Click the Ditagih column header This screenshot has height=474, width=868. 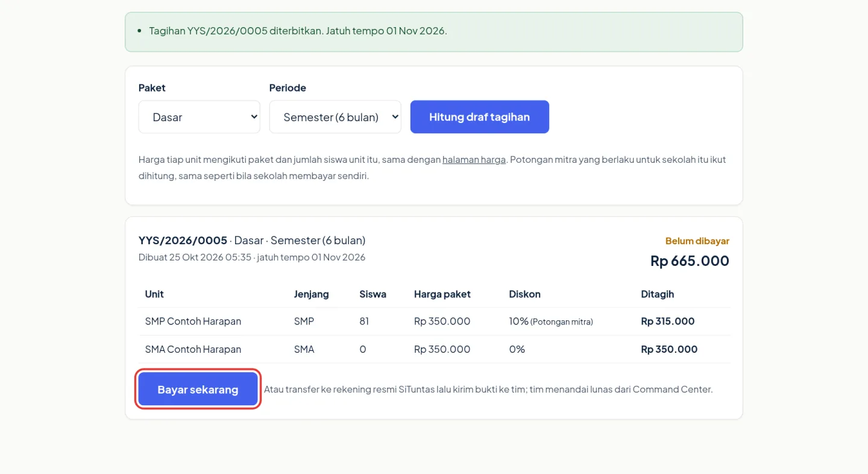658,294
